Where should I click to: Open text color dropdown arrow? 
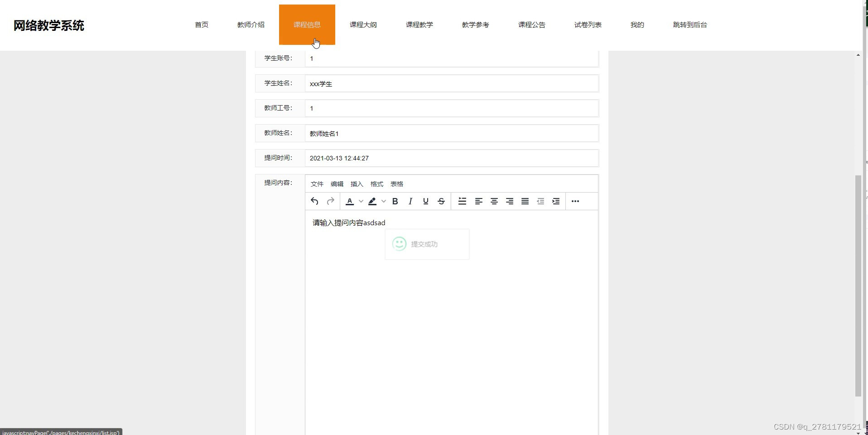pos(361,201)
